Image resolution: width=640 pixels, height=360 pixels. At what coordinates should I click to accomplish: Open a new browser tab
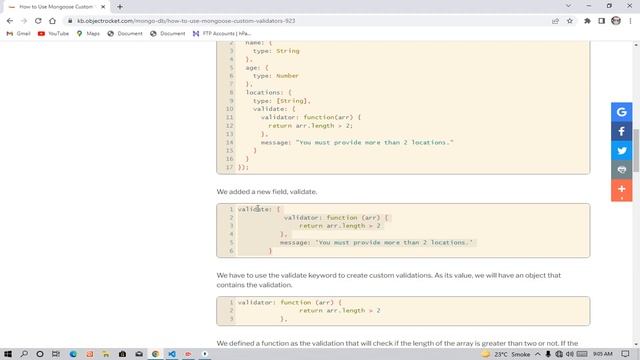120,7
